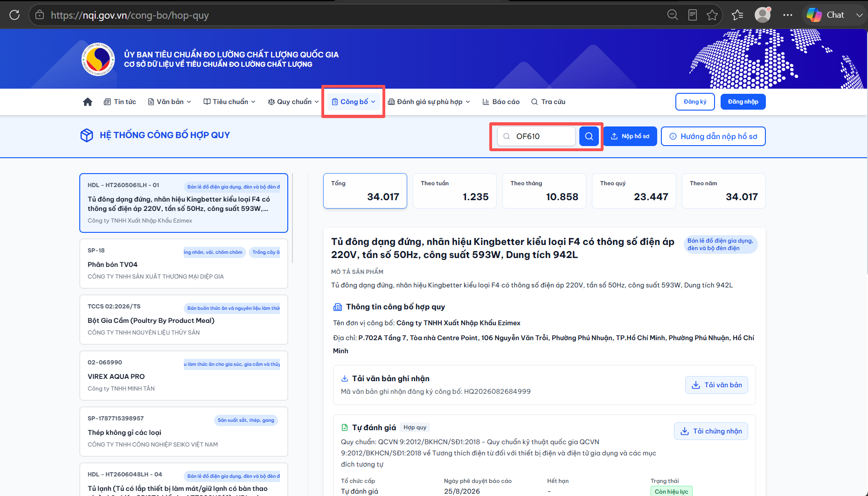
Task: Expand the Tiêu chuẩn dropdown menu
Action: pyautogui.click(x=229, y=102)
